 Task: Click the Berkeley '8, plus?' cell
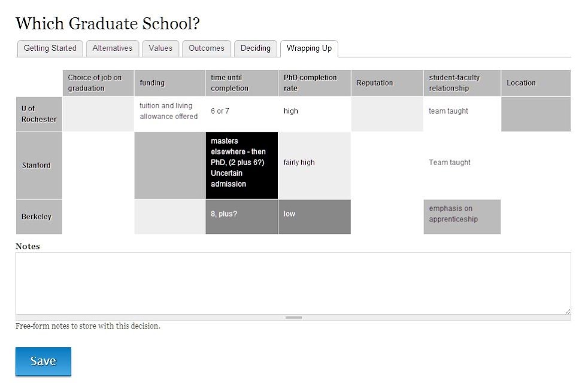click(x=241, y=217)
